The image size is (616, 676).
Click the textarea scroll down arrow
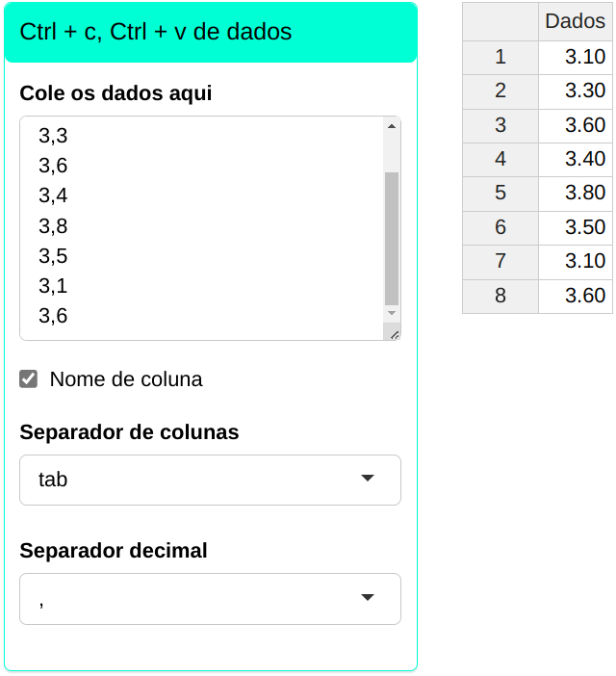coord(391,313)
